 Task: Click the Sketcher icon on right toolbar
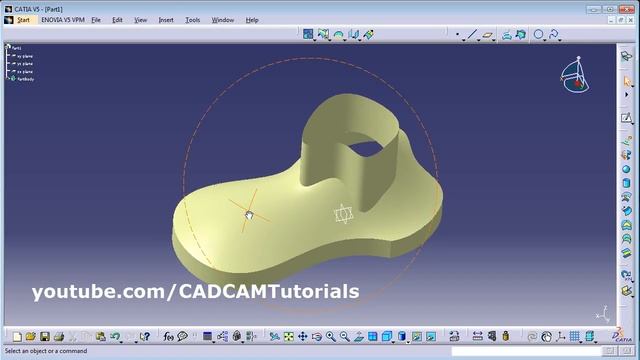pos(626,118)
